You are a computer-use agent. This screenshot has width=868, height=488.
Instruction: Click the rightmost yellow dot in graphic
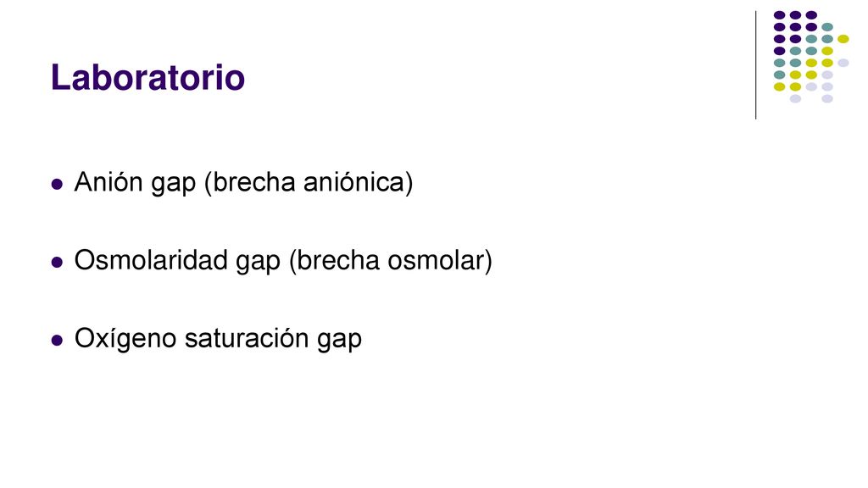[x=843, y=39]
